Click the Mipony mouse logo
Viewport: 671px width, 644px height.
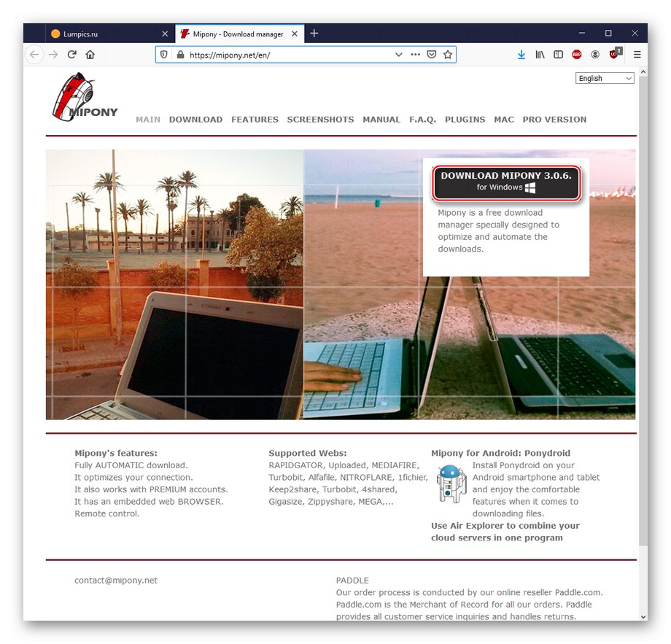85,97
